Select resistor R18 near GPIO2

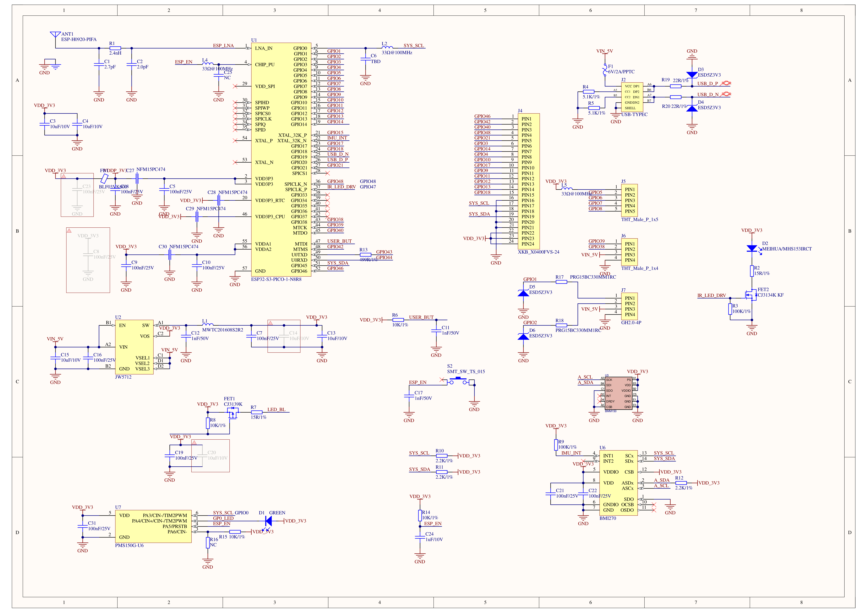point(561,325)
